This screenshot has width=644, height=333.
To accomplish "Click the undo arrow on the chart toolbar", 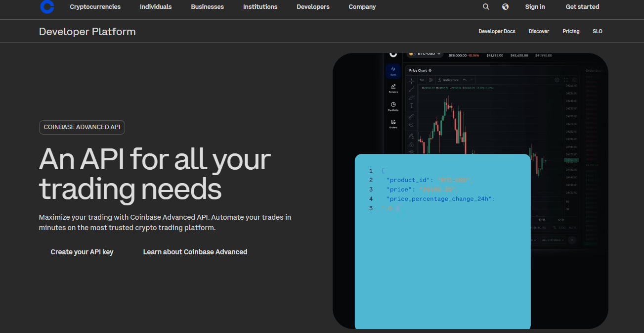I will [465, 80].
